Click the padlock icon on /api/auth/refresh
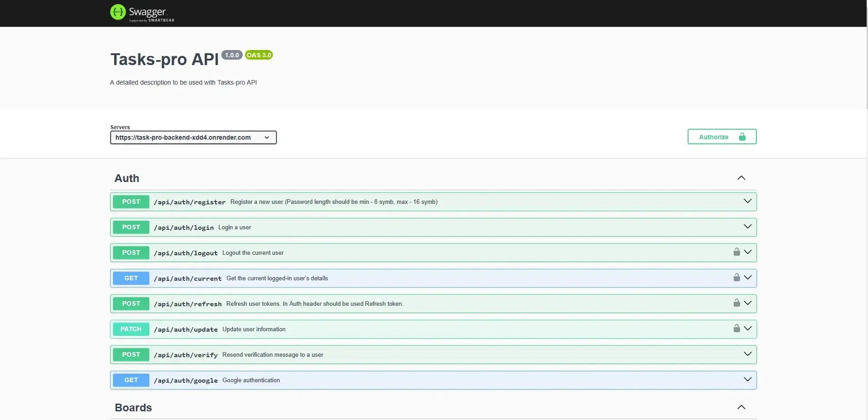Viewport: 868px width, 420px height. pyautogui.click(x=736, y=303)
